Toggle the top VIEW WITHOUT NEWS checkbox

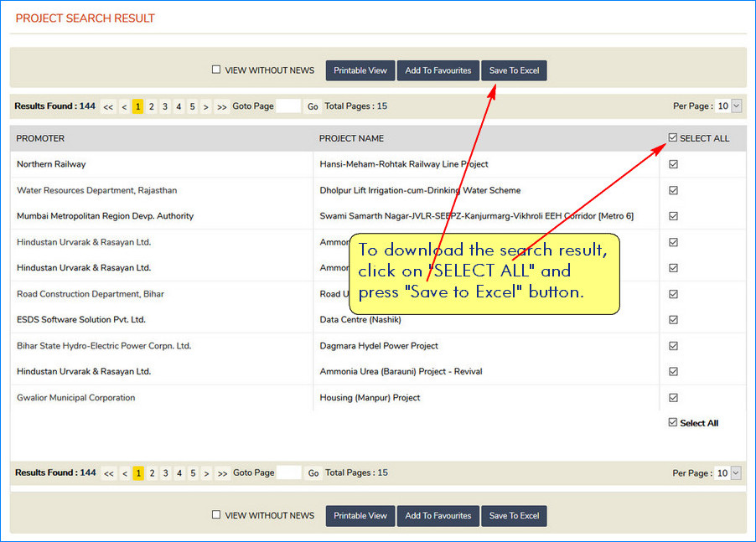click(x=216, y=70)
